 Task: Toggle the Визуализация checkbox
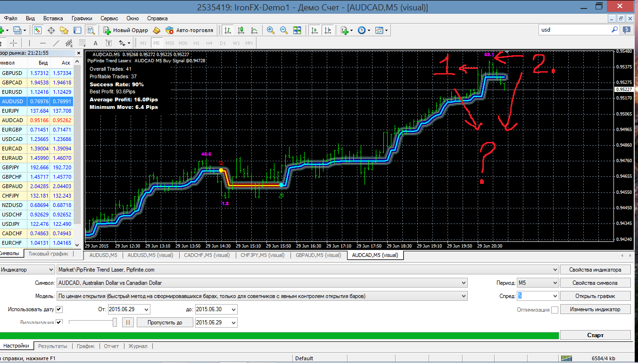coord(59,323)
